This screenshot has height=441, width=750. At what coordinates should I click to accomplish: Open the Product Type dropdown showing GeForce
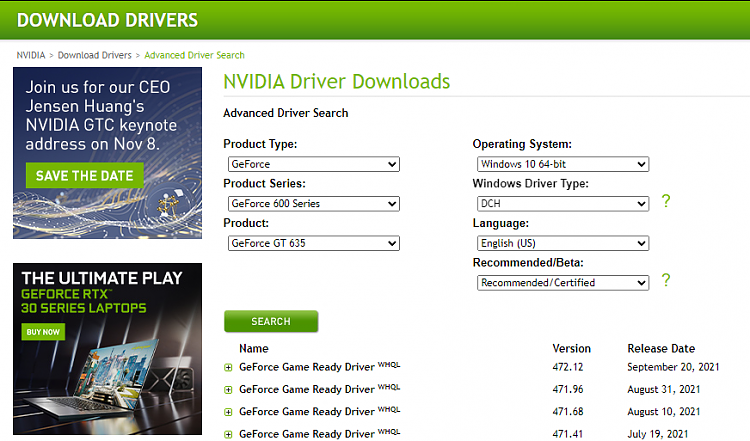[x=314, y=164]
